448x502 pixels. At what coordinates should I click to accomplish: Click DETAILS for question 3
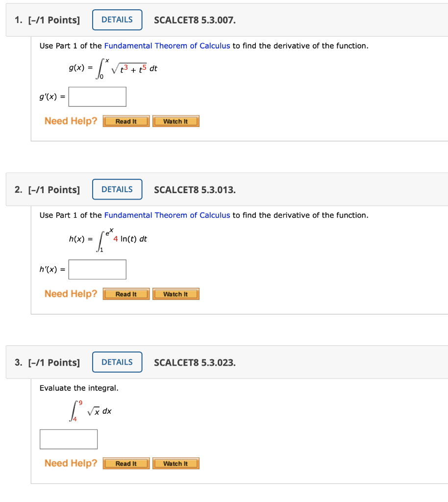point(117,362)
